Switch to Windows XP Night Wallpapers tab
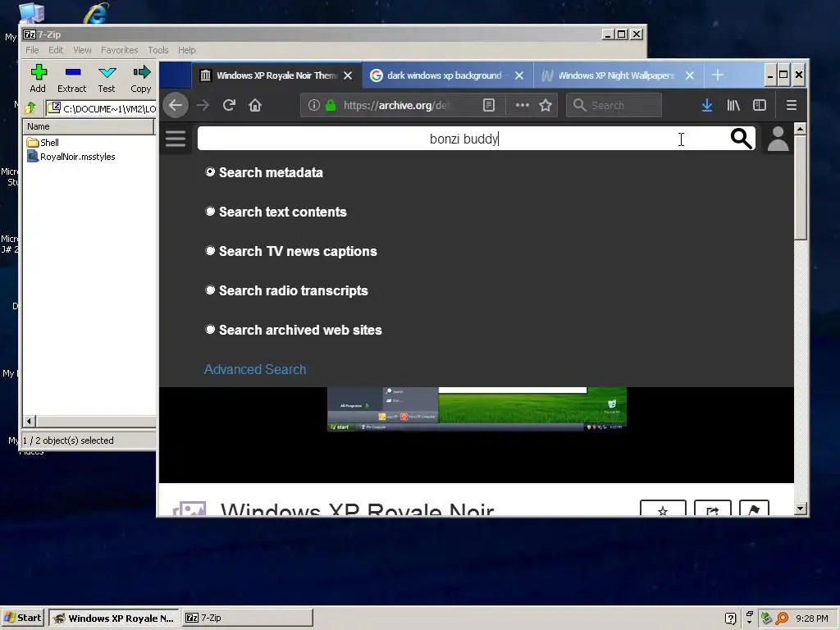Image resolution: width=840 pixels, height=630 pixels. coord(619,75)
